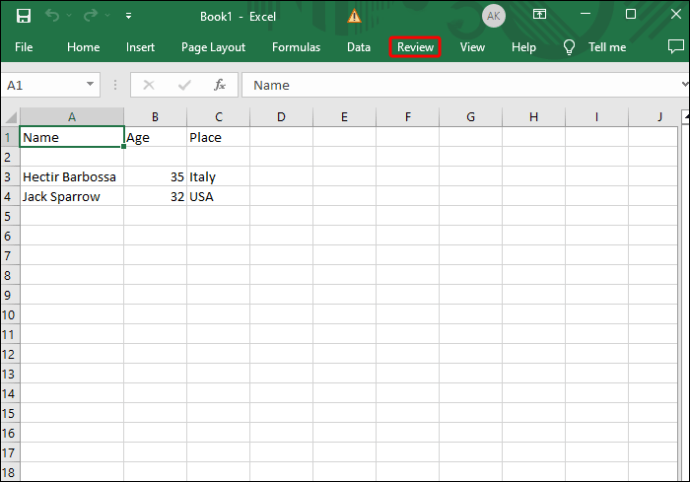Select the Hectir Barbossa cell
690x482 pixels.
(x=72, y=177)
